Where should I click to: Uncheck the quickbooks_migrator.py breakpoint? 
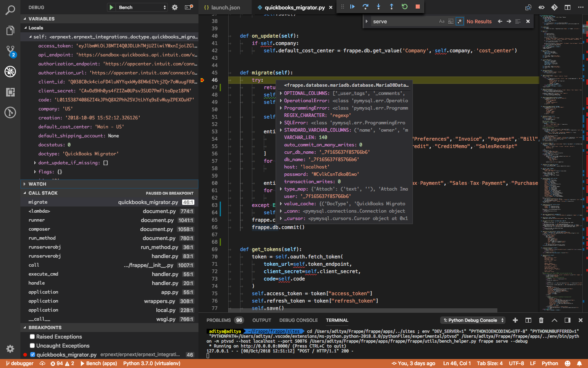click(33, 355)
